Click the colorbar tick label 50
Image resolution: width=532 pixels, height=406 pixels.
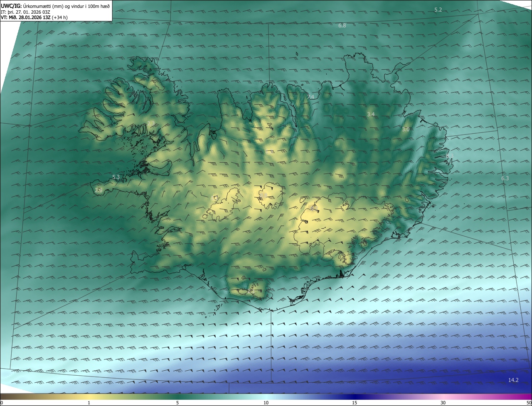pos(529,403)
